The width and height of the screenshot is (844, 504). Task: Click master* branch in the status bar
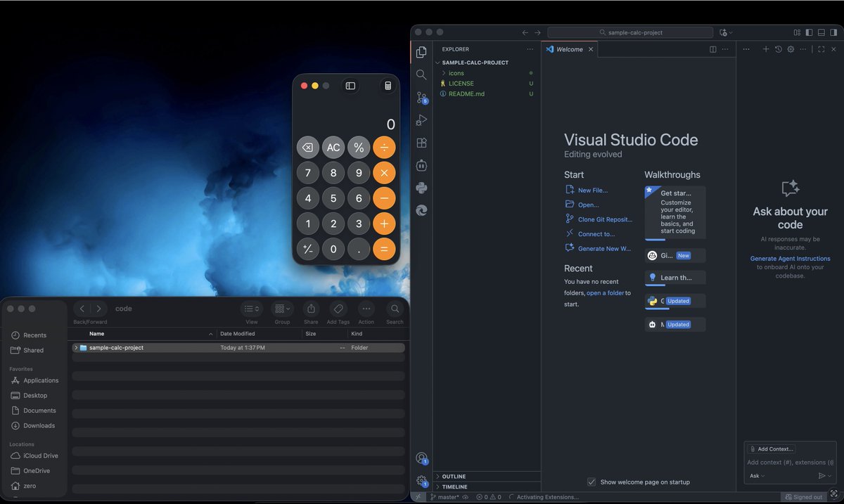pos(445,497)
